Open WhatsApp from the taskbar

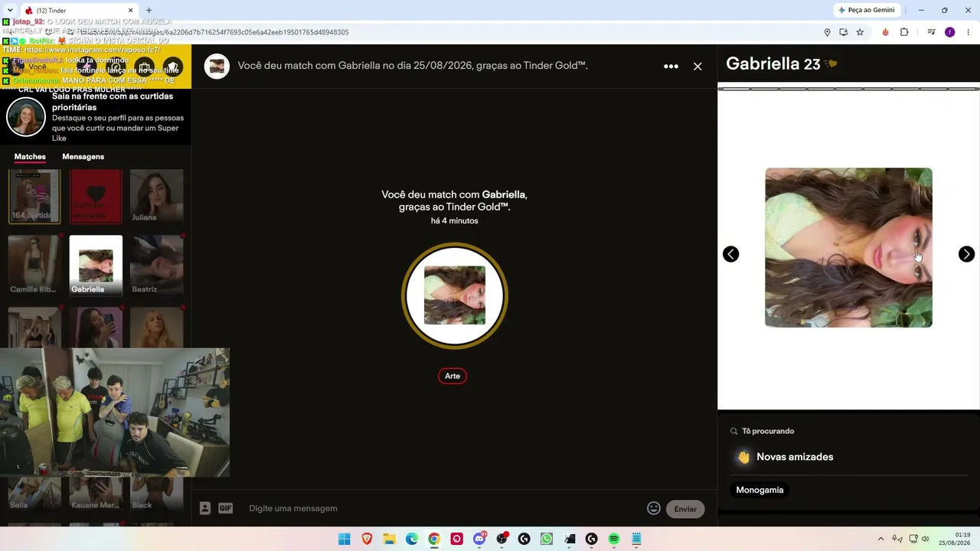point(547,539)
